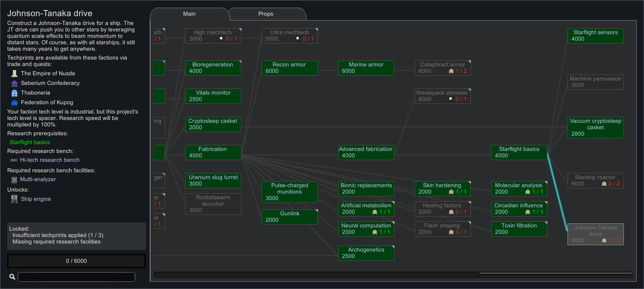Switch to the Main research tab
The image size is (644, 289).
coord(189,14)
